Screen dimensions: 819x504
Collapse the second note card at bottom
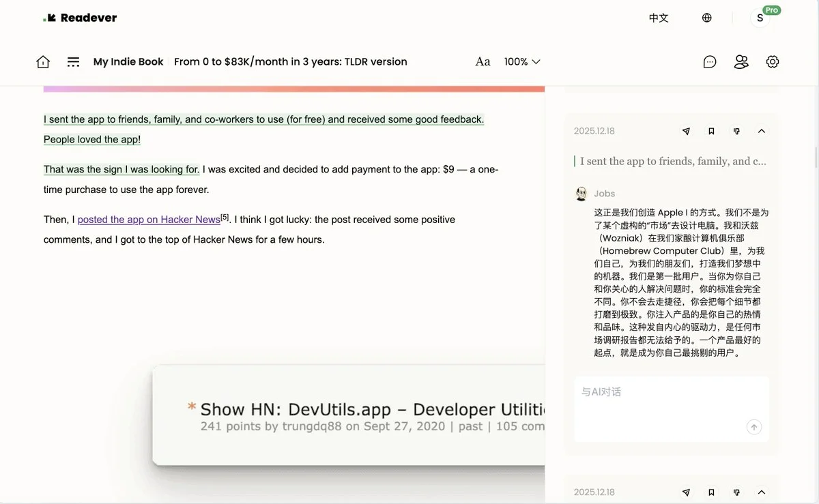(x=762, y=492)
